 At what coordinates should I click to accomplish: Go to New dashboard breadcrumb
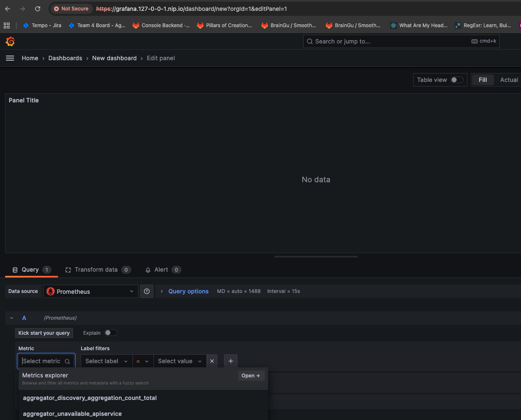(115, 58)
